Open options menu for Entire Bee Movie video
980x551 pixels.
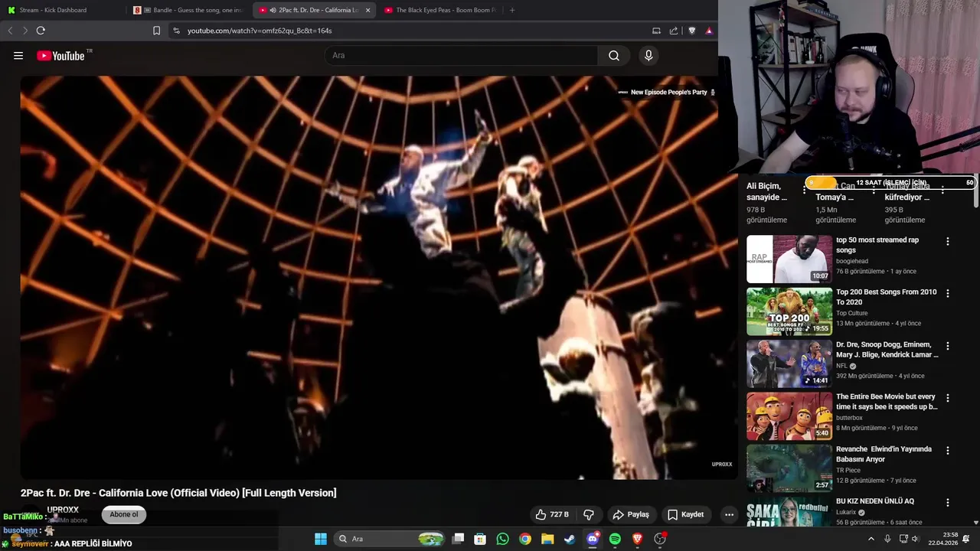click(948, 398)
